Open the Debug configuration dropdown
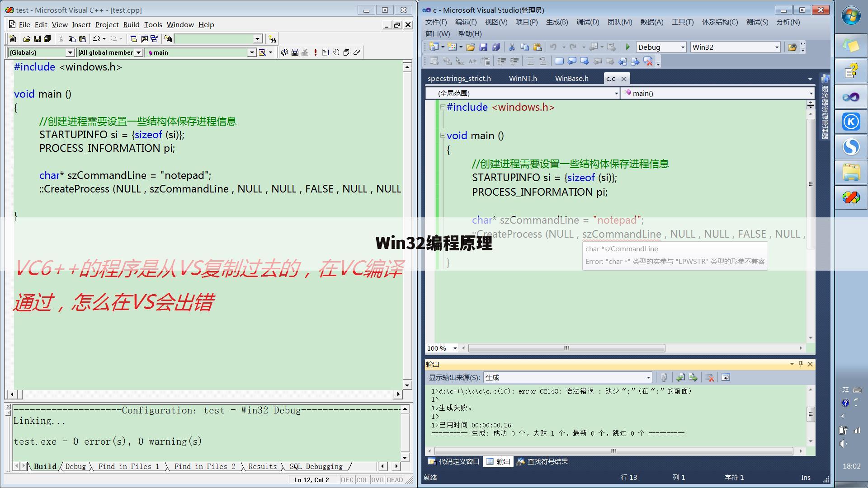Image resolution: width=868 pixels, height=488 pixels. [x=661, y=47]
